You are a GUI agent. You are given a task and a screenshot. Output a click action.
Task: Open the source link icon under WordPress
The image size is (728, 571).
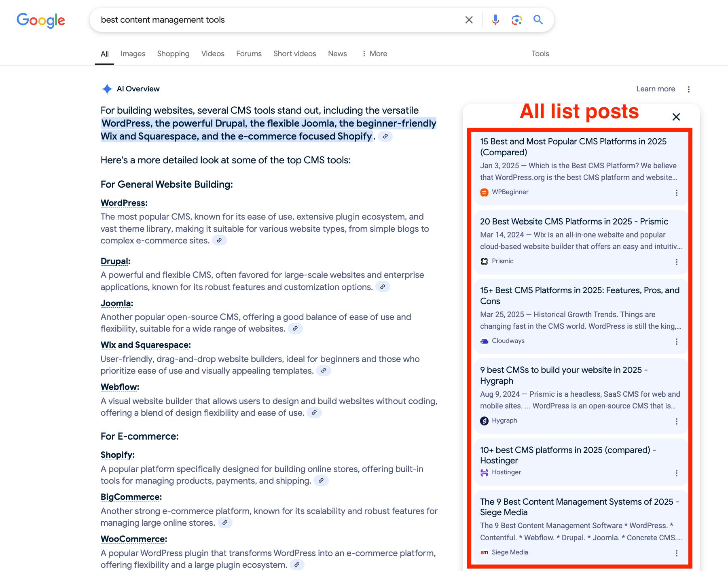point(219,241)
